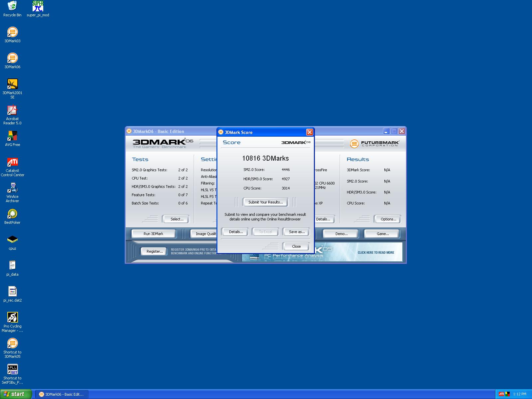Image resolution: width=532 pixels, height=399 pixels.
Task: Open the Recycle Bin desktop icon
Action: (12, 9)
